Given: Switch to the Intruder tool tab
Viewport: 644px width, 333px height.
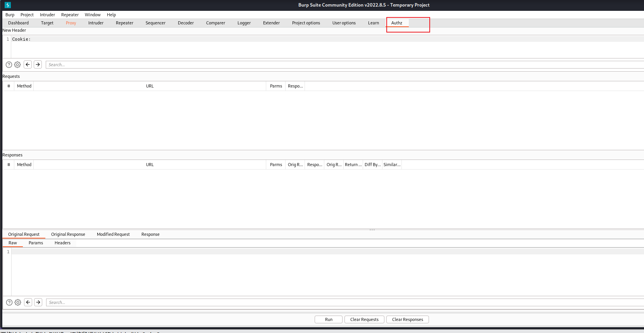Looking at the screenshot, I should pyautogui.click(x=96, y=23).
